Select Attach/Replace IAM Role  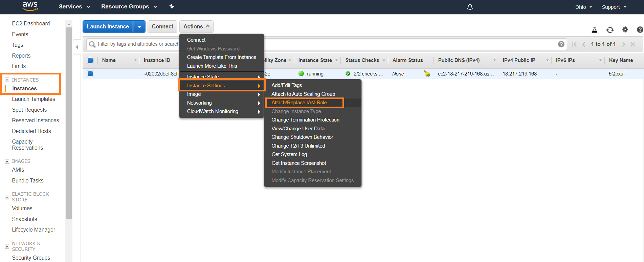point(299,103)
